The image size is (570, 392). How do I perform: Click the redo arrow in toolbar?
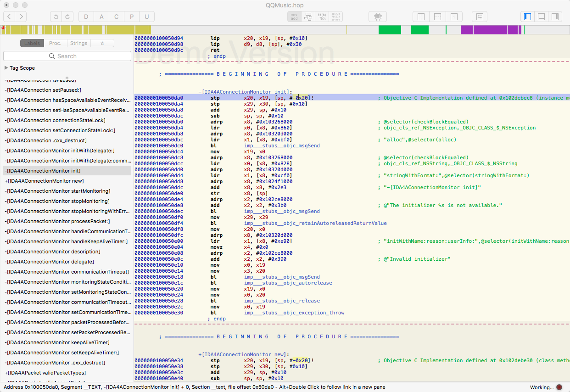point(68,17)
